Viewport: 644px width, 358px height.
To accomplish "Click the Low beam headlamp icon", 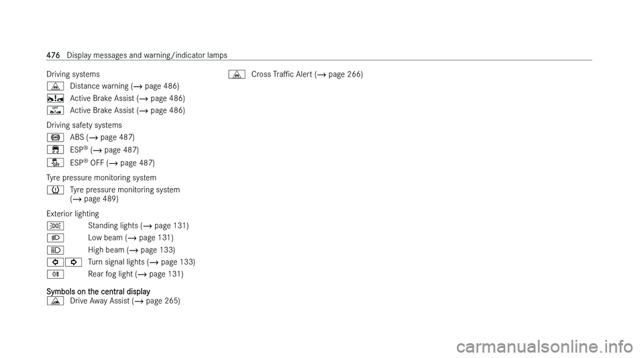I will pos(55,238).
